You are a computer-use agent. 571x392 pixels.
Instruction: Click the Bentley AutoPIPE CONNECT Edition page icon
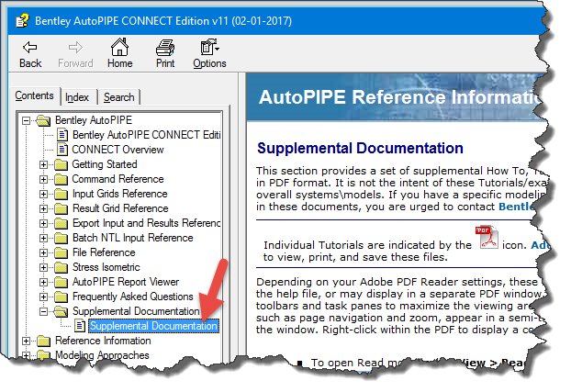(62, 135)
